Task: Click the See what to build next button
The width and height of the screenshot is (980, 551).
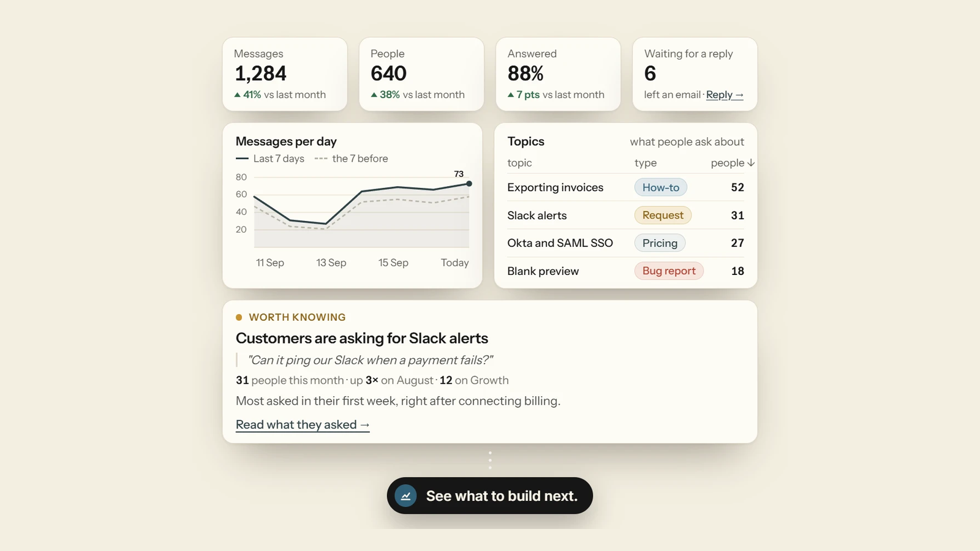Action: tap(490, 496)
